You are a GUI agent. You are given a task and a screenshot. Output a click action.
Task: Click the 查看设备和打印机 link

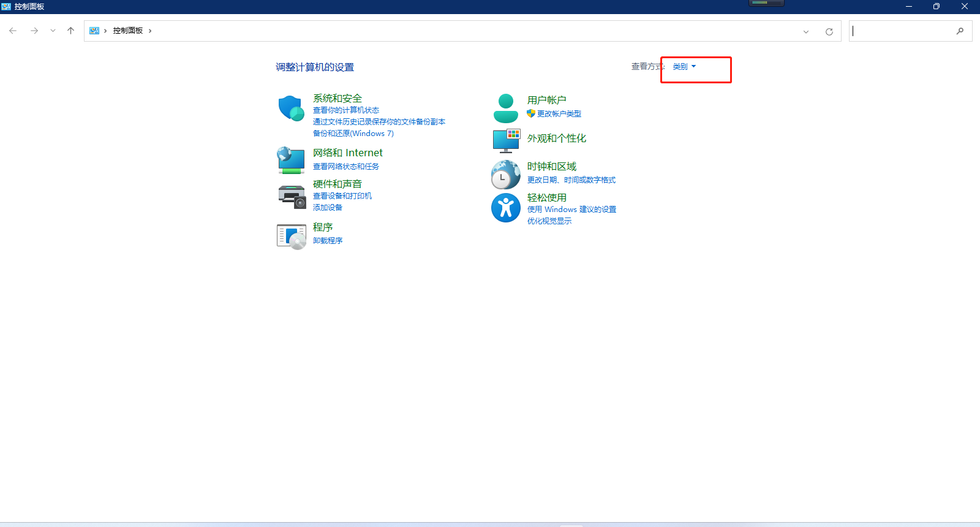[x=342, y=196]
